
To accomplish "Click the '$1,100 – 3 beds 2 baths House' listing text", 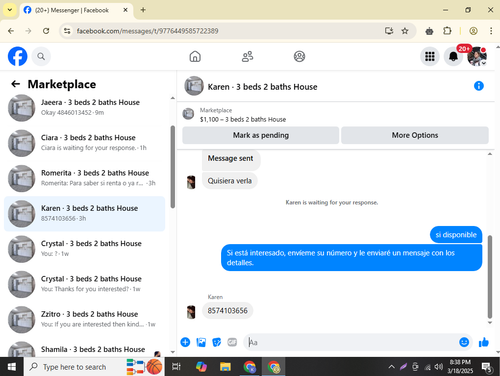I will click(x=243, y=119).
